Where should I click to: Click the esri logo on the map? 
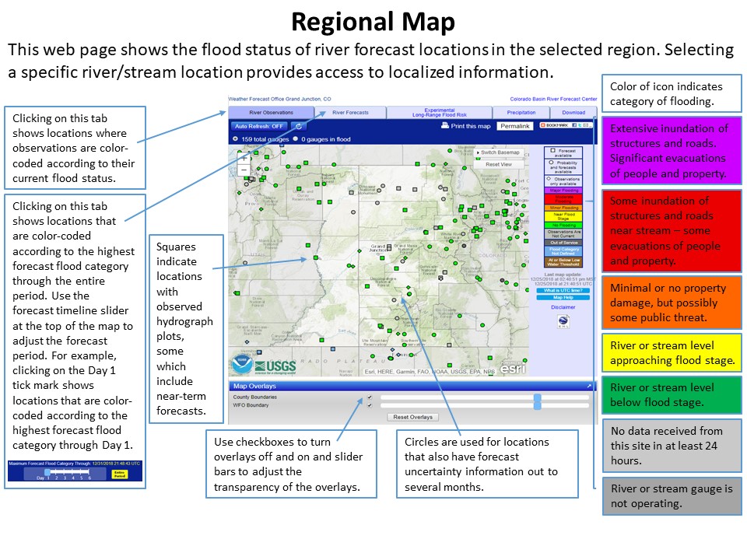point(513,368)
